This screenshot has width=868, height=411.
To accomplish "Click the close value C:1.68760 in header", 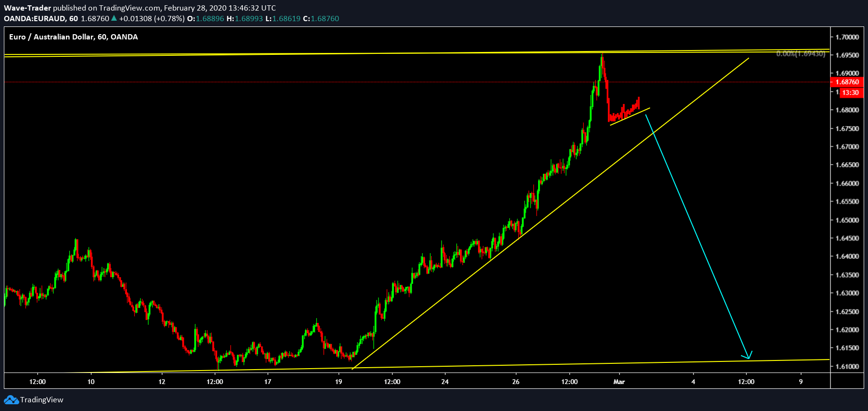I will 321,18.
